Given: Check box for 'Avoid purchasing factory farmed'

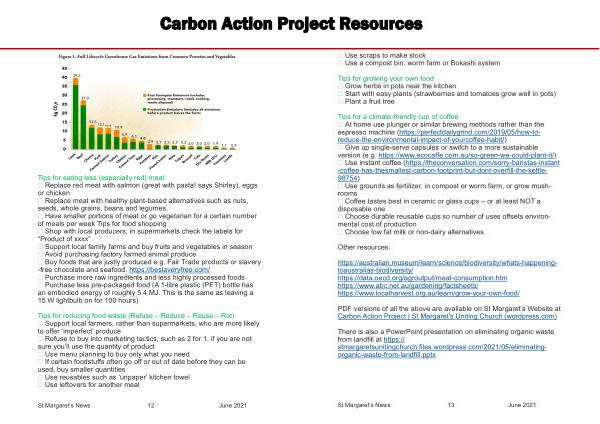Looking at the screenshot, I should (40, 254).
